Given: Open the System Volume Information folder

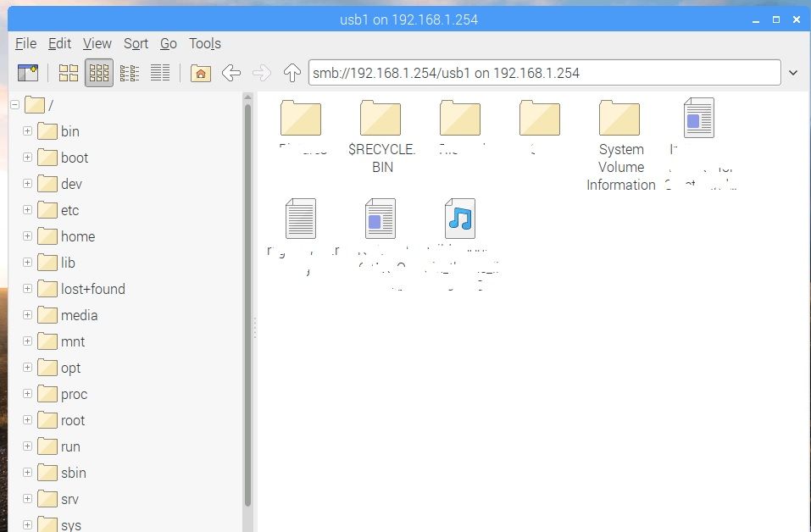Looking at the screenshot, I should pos(620,119).
